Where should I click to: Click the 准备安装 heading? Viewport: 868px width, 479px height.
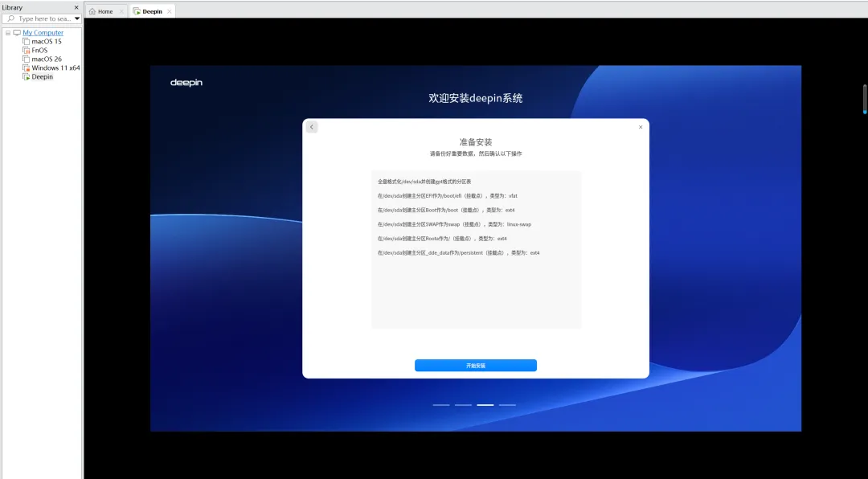[x=476, y=141]
